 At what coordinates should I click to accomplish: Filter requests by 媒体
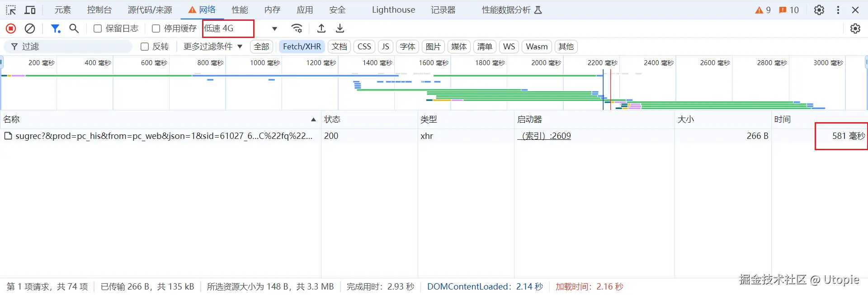tap(459, 47)
